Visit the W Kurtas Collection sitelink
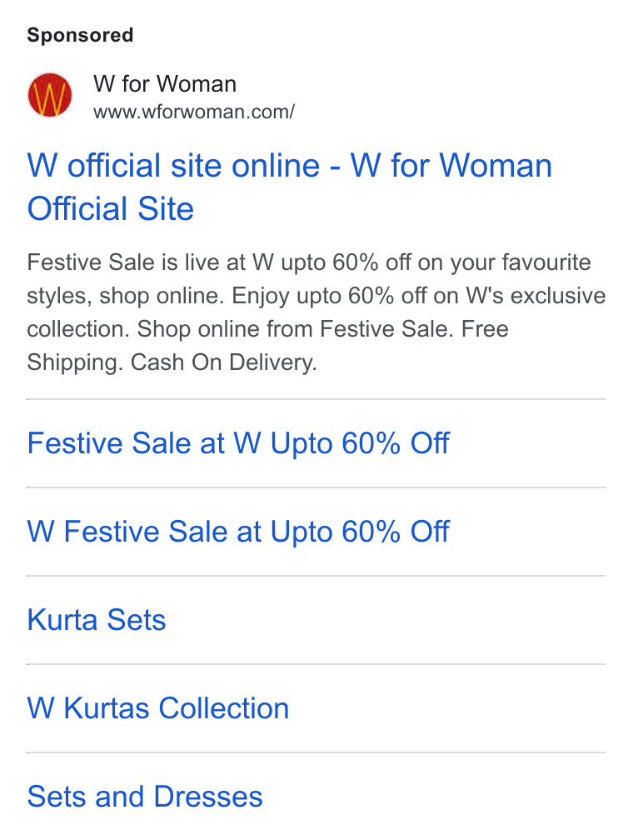This screenshot has height=840, width=633. point(158,708)
